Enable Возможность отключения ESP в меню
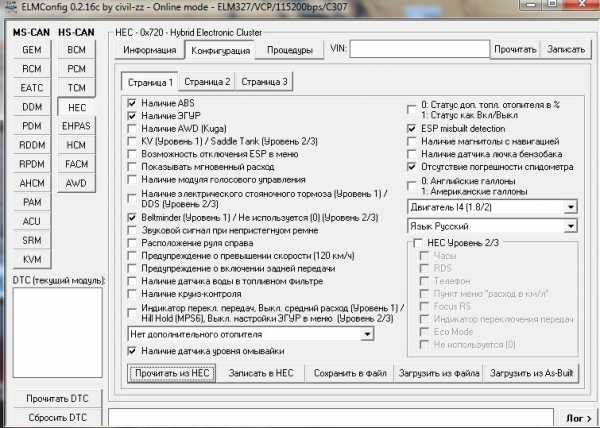 [x=132, y=154]
